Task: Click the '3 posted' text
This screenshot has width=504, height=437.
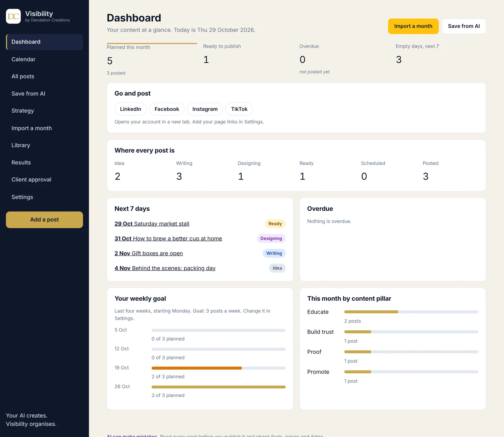Action: coord(116,73)
